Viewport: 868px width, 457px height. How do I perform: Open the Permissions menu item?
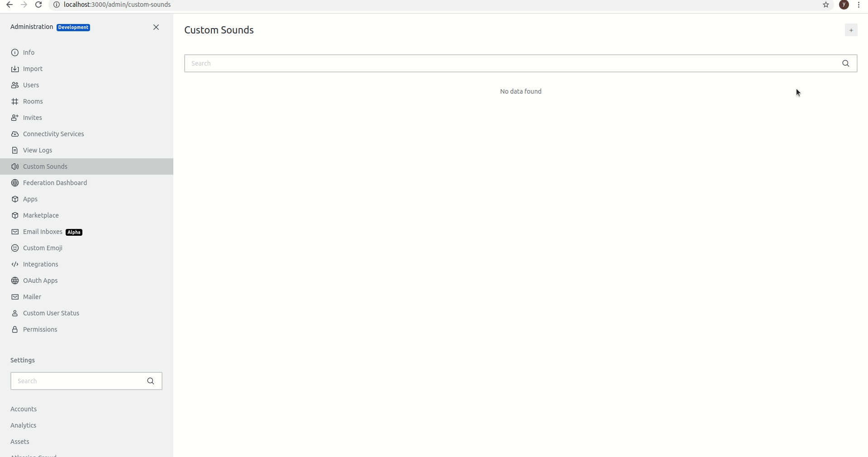point(86,329)
